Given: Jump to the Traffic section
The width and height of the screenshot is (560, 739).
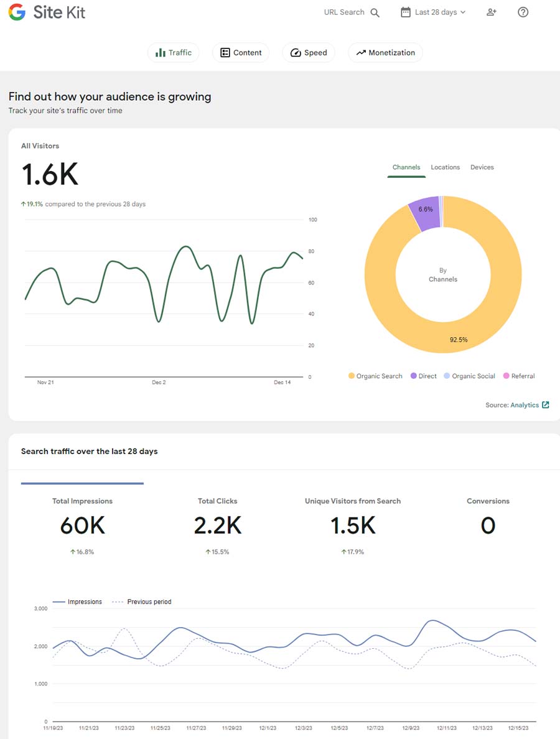Looking at the screenshot, I should pyautogui.click(x=174, y=53).
